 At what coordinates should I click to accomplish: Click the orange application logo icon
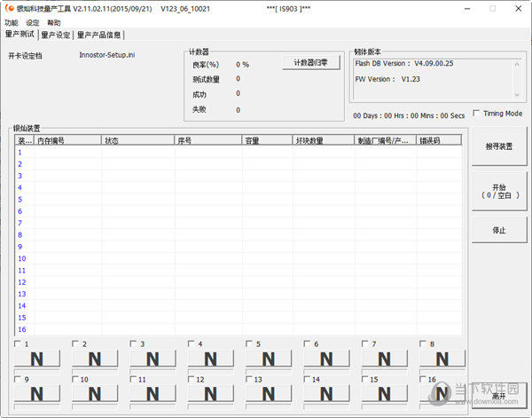(10, 8)
